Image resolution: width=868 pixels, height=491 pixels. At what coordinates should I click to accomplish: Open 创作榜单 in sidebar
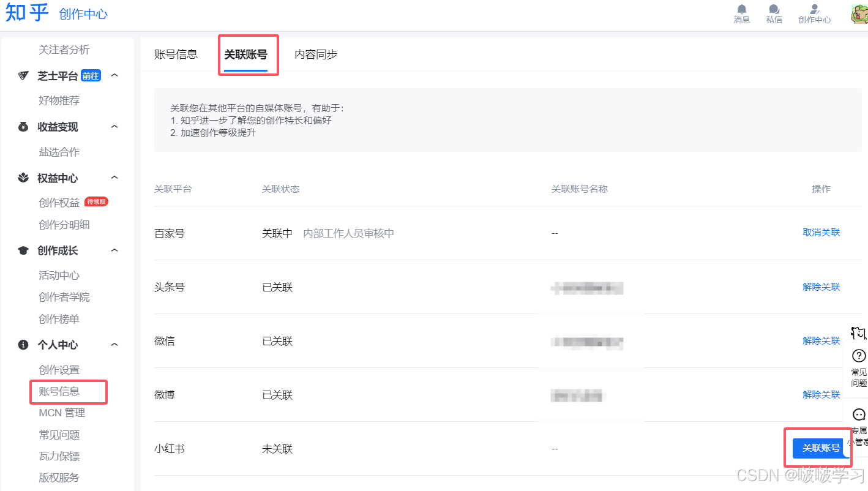click(59, 319)
